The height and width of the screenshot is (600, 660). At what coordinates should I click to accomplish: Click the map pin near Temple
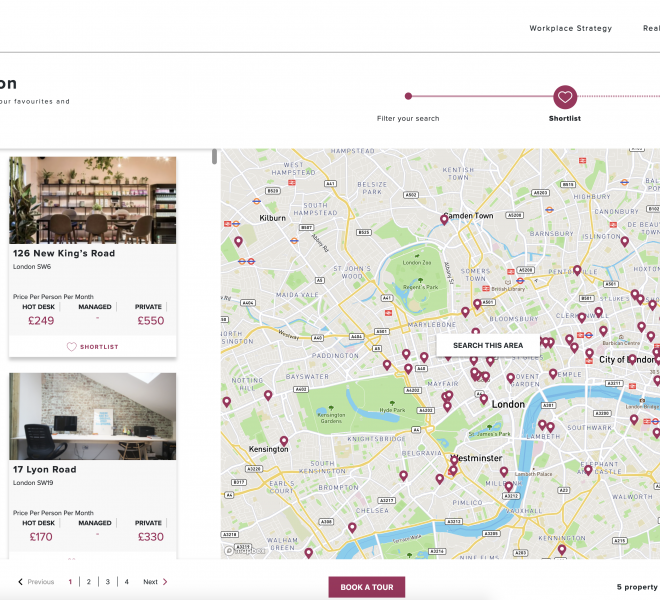[553, 374]
